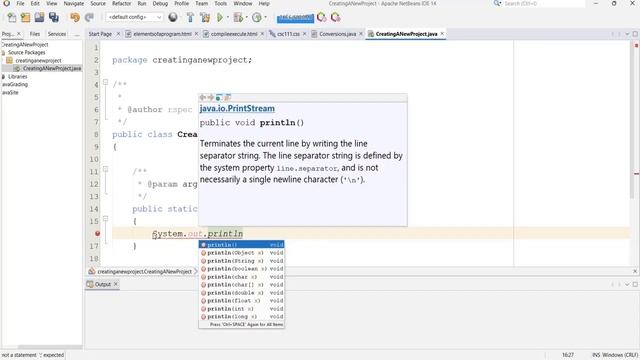Screen dimensions: 640x360
Task: Click the Profile Project toolbar icon
Action: (x=257, y=17)
